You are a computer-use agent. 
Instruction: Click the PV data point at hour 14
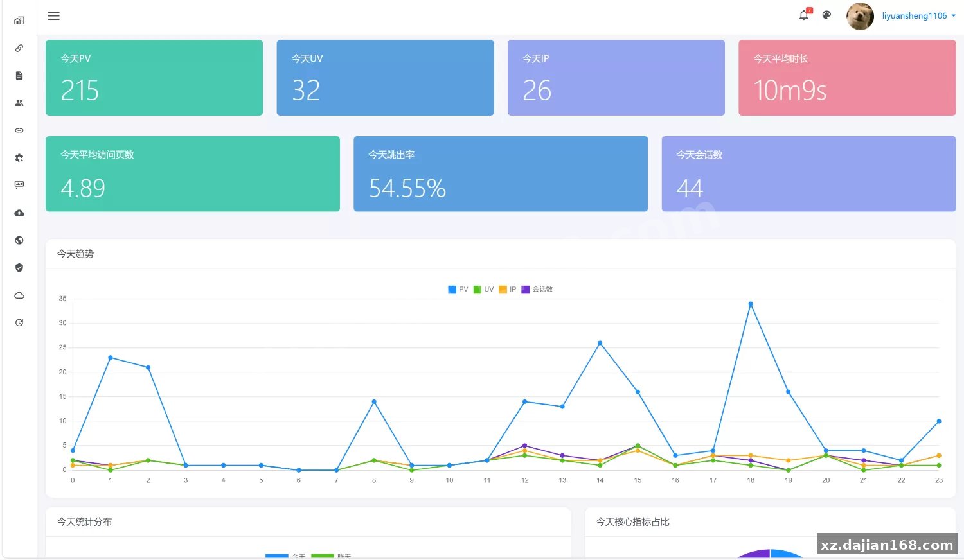click(x=600, y=343)
